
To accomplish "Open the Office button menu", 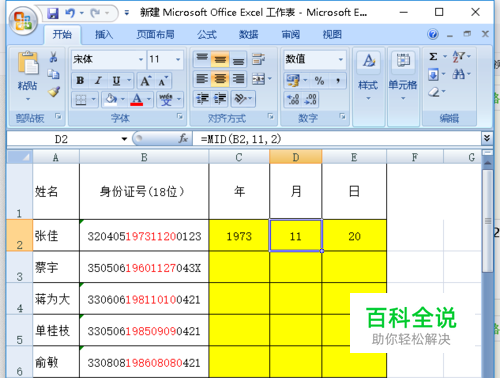I will (23, 21).
